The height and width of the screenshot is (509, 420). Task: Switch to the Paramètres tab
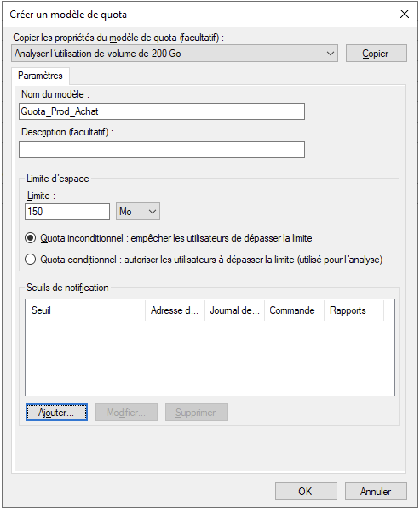pos(40,76)
